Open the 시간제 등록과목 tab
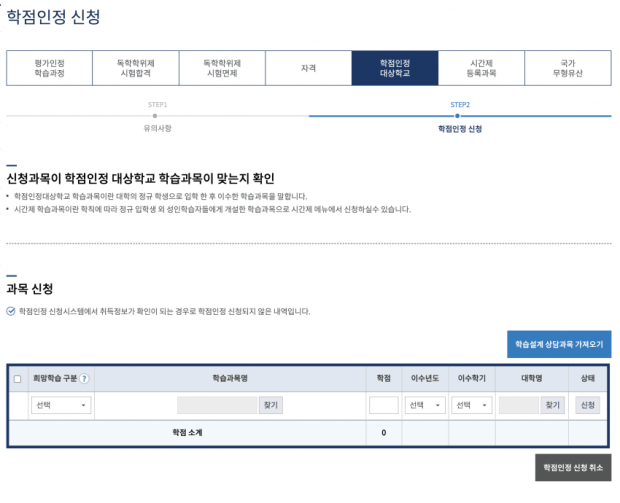 coord(481,68)
